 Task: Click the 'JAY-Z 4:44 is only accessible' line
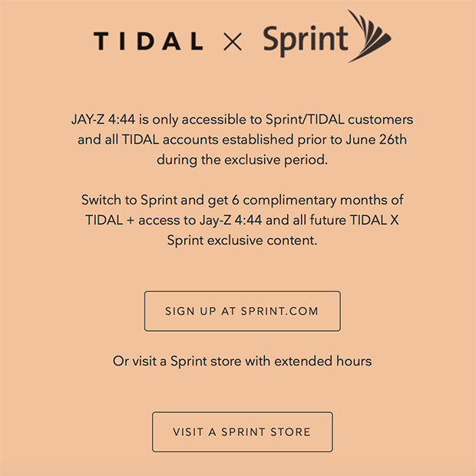click(243, 119)
